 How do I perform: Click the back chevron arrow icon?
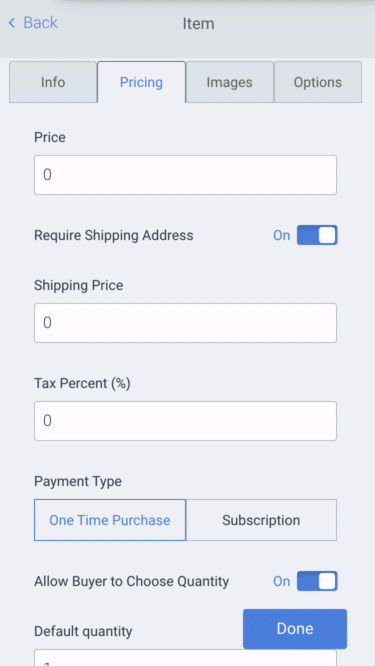tap(12, 23)
